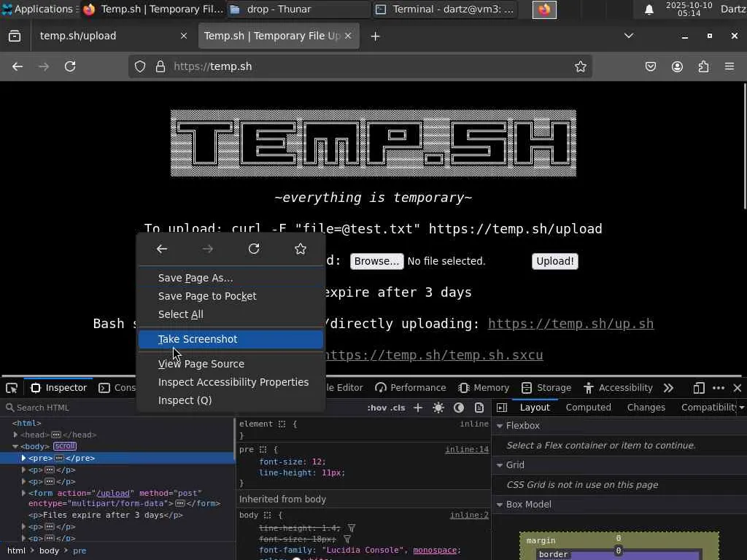
Task: Reload the page with toolbar refresh button
Action: [x=70, y=66]
